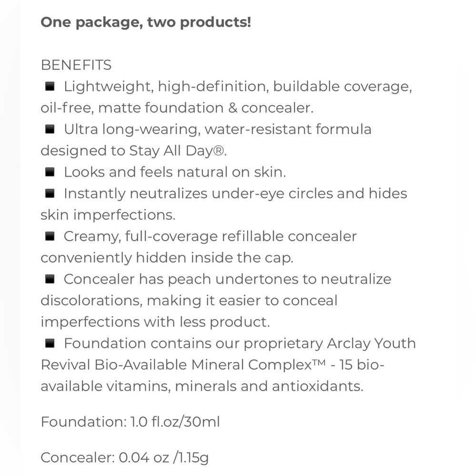Screen dimensions: 476x476
Task: Click the 'One package, two products!' heading
Action: pyautogui.click(x=146, y=22)
